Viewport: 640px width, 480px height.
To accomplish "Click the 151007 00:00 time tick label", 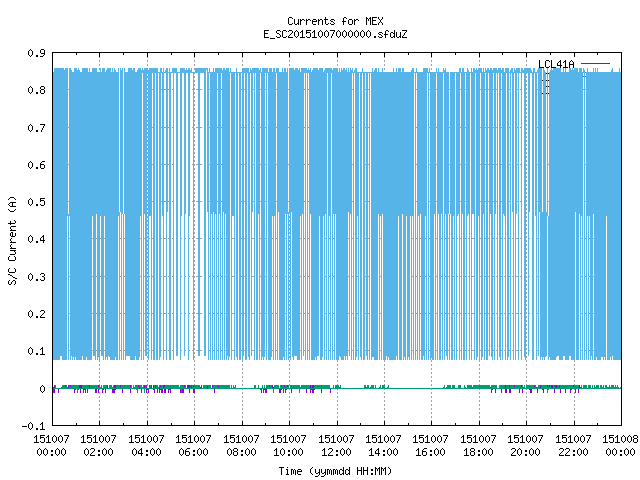I will (x=51, y=446).
